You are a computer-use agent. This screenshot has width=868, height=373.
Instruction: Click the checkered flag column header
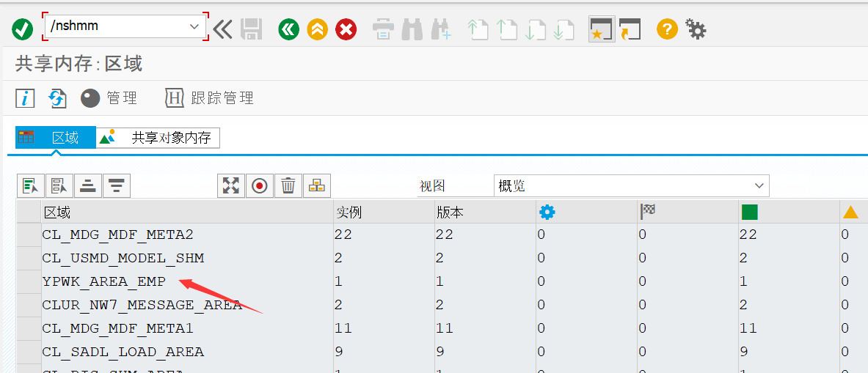point(688,213)
